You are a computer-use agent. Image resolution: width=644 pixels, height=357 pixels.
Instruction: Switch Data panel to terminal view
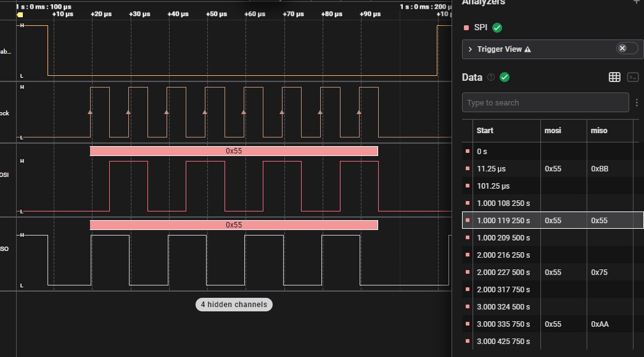632,77
